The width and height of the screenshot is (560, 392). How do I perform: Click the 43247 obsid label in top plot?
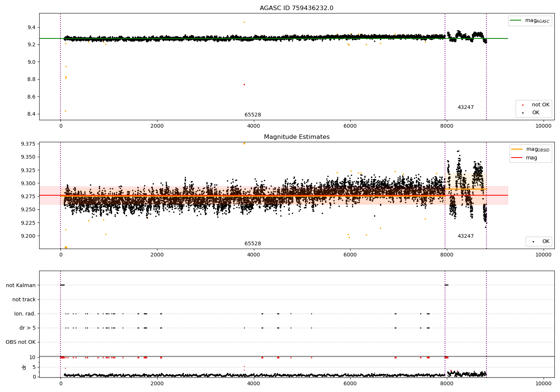pyautogui.click(x=466, y=108)
